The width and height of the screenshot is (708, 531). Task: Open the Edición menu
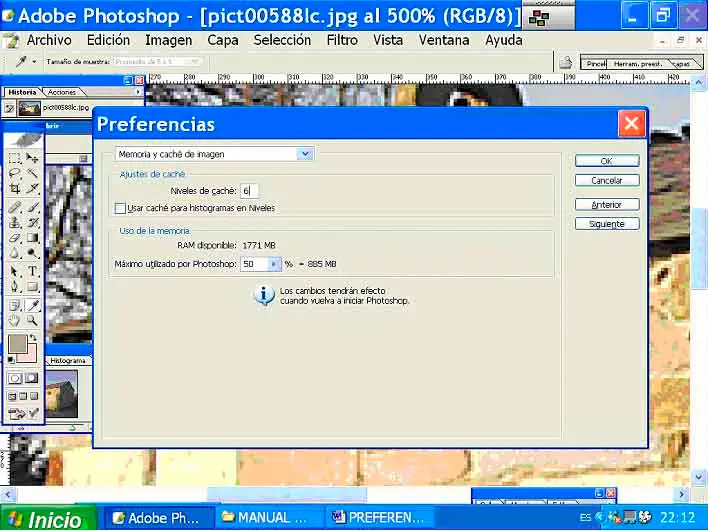[x=108, y=40]
